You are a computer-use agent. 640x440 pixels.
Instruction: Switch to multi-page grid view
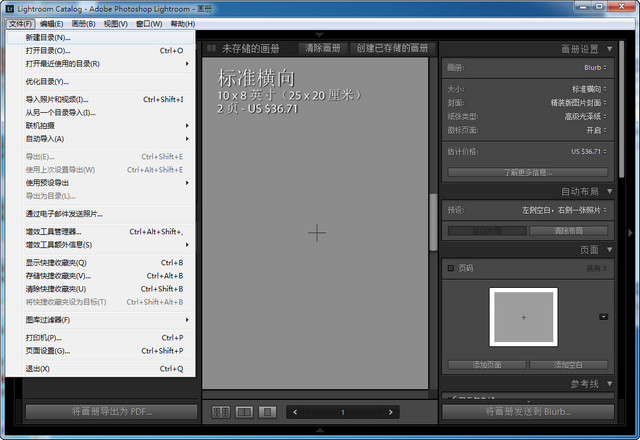pos(221,411)
